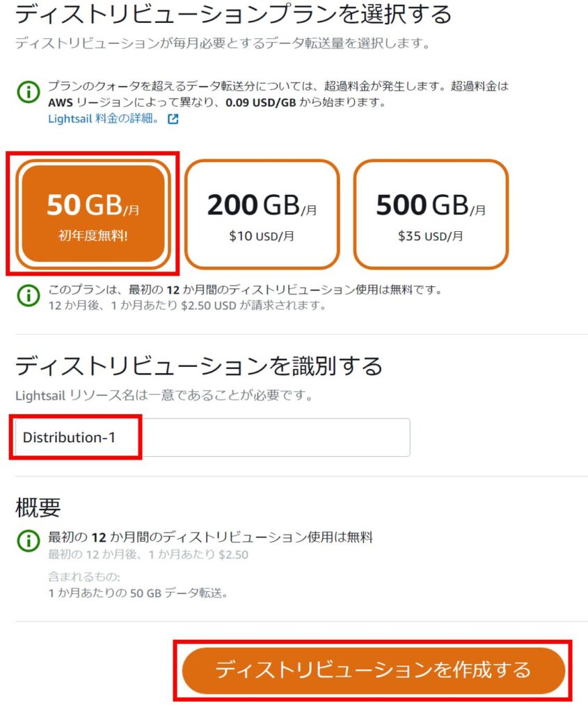The width and height of the screenshot is (588, 713).
Task: Click the ディストリビューションを識別する heading
Action: click(x=198, y=365)
